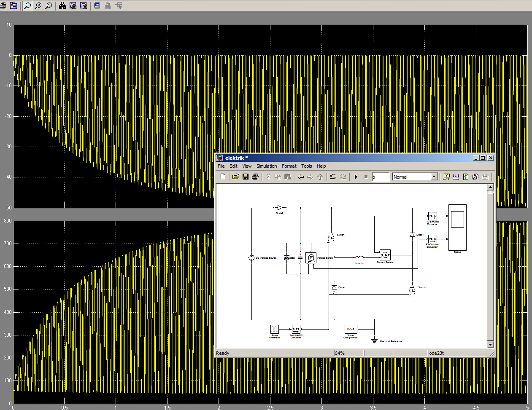Open the View menu in elektrik

247,166
